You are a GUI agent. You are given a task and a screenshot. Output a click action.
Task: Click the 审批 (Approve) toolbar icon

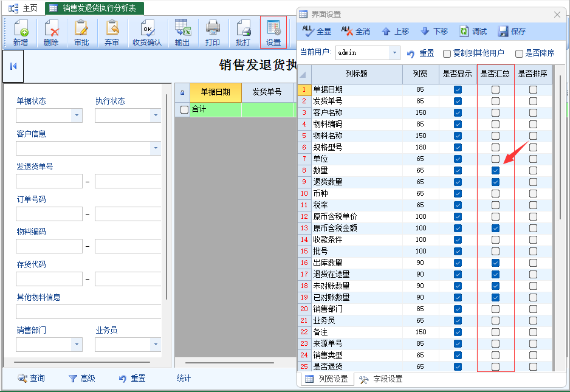81,33
